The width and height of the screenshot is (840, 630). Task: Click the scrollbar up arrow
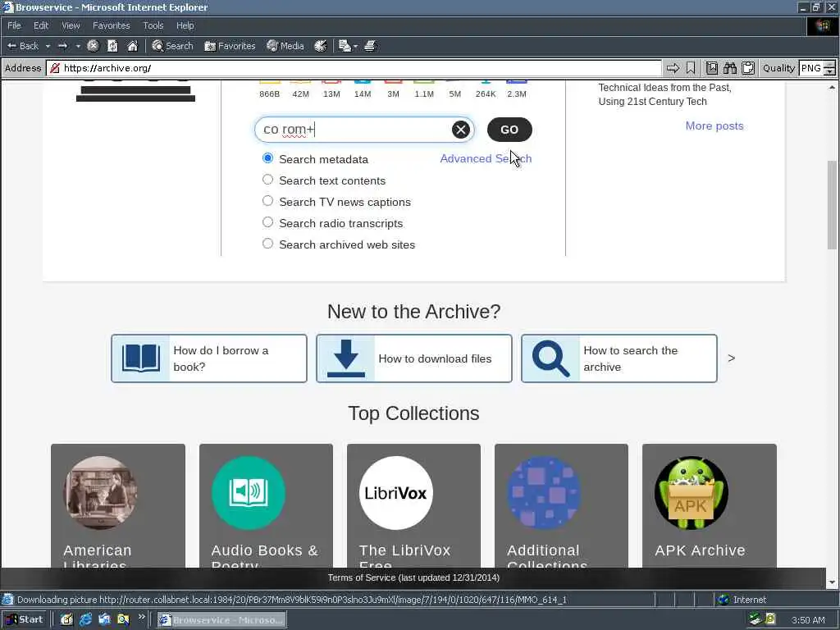(x=832, y=87)
